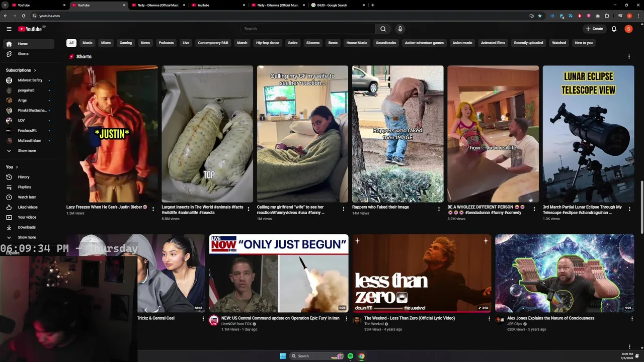
Task: Open the YouTube hamburger guide menu
Action: tap(9, 29)
